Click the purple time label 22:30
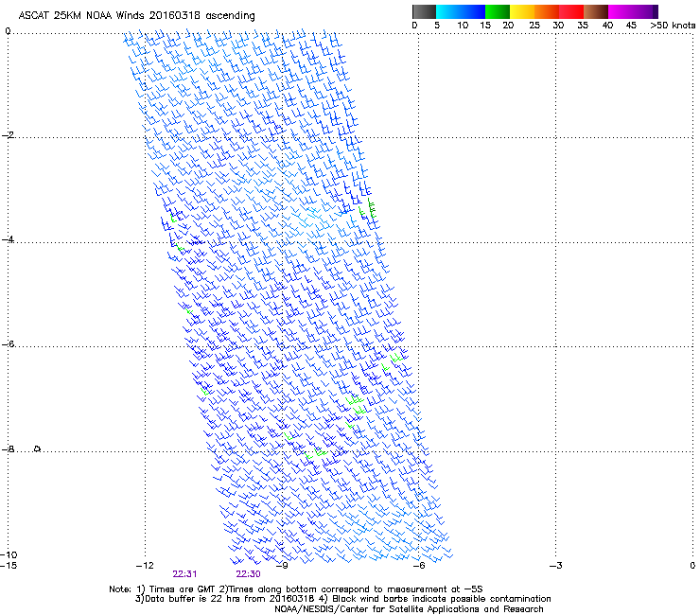 tap(248, 574)
